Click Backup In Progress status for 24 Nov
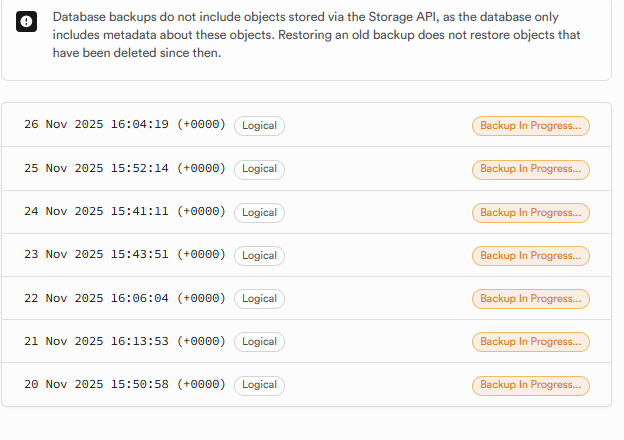The width and height of the screenshot is (624, 440). point(530,212)
